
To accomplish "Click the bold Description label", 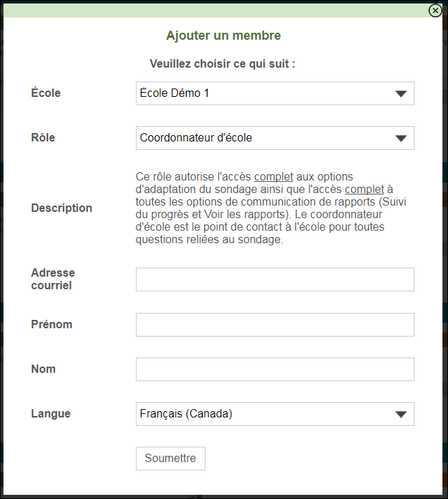I will (61, 208).
